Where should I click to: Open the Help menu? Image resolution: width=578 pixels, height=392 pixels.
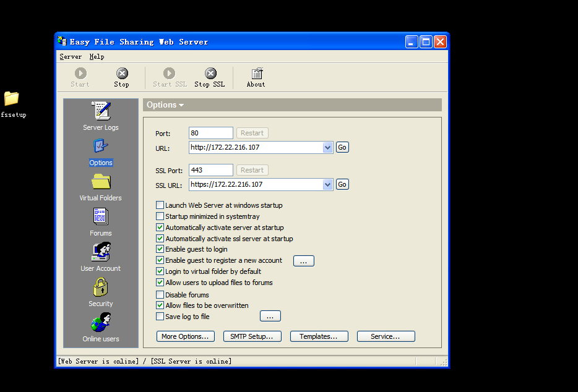coord(97,56)
